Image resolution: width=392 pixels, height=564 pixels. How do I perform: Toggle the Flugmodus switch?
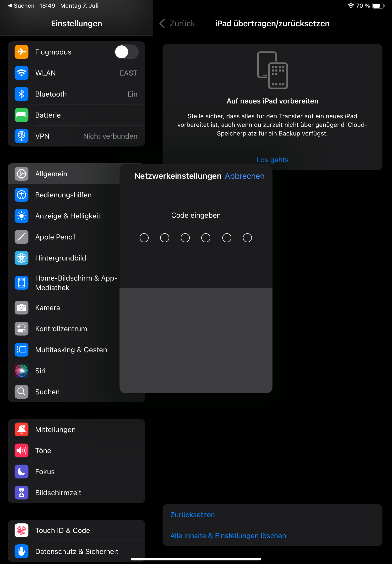pos(126,52)
